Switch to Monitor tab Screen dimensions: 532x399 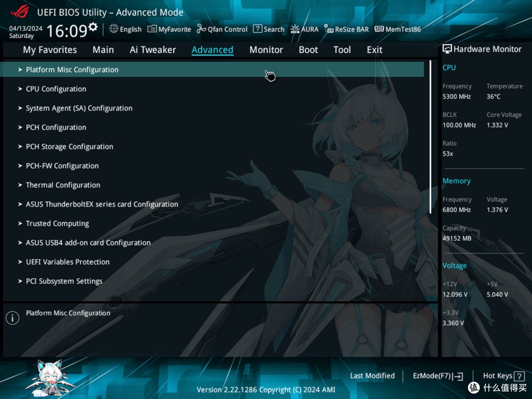pos(266,50)
